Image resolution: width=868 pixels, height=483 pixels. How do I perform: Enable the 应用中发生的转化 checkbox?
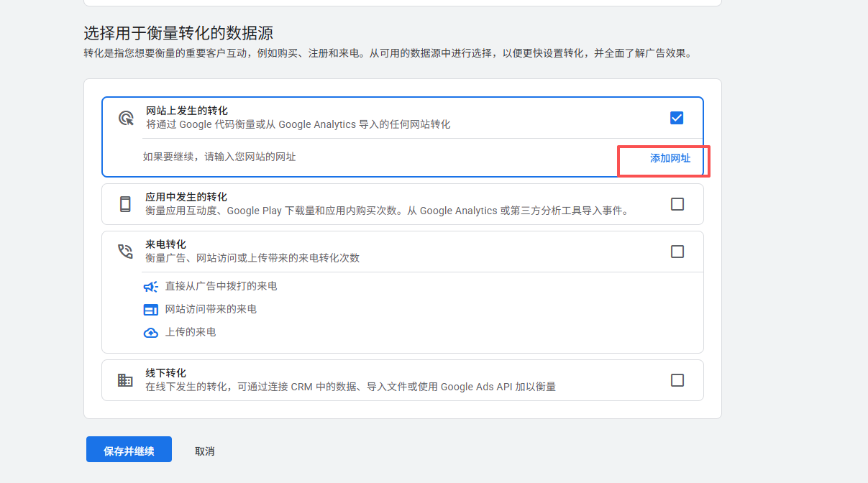pyautogui.click(x=677, y=204)
